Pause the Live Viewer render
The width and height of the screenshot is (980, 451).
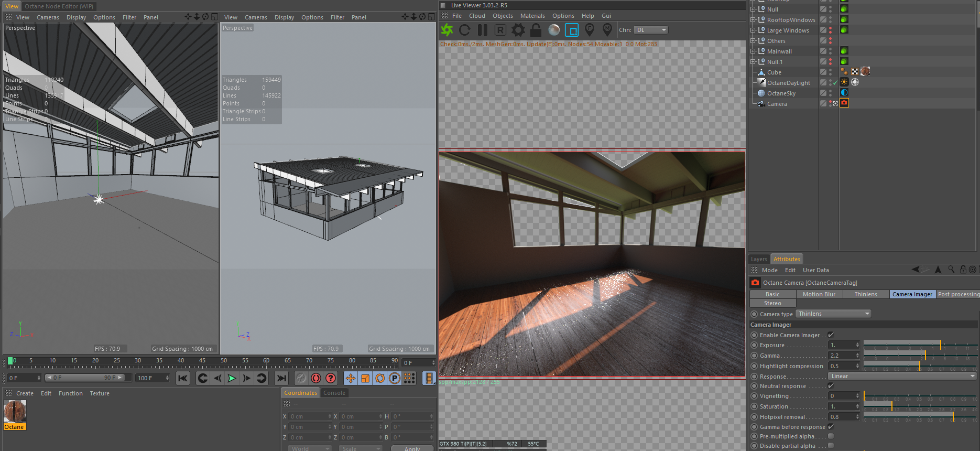click(483, 30)
